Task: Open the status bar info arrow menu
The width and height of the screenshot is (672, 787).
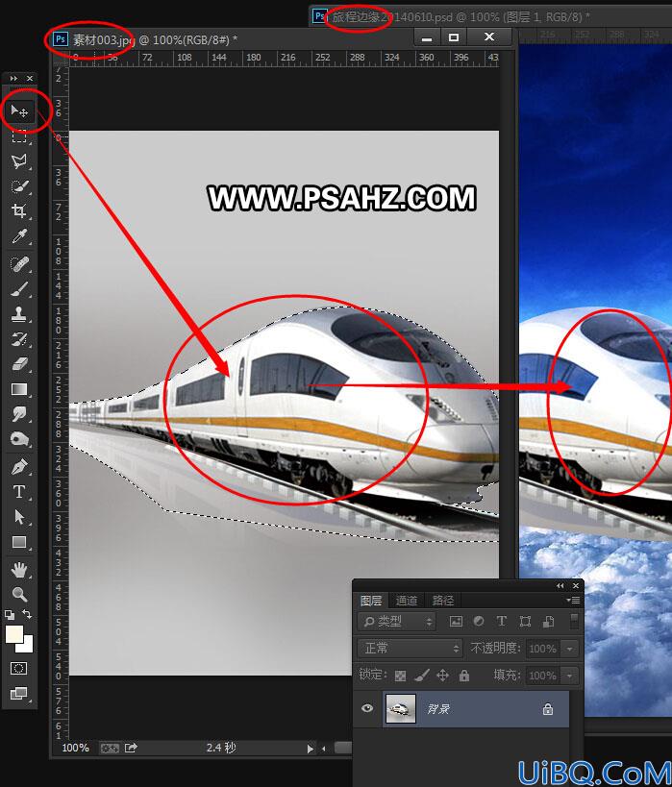Action: click(x=310, y=749)
